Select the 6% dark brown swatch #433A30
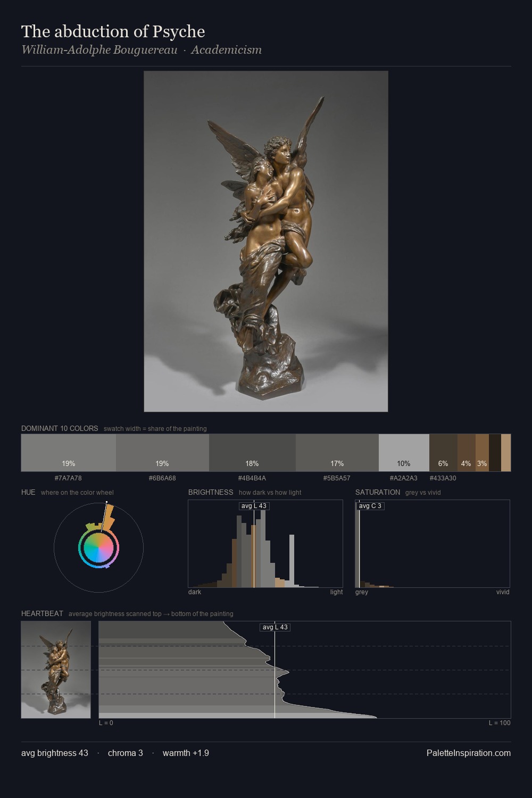 [443, 453]
